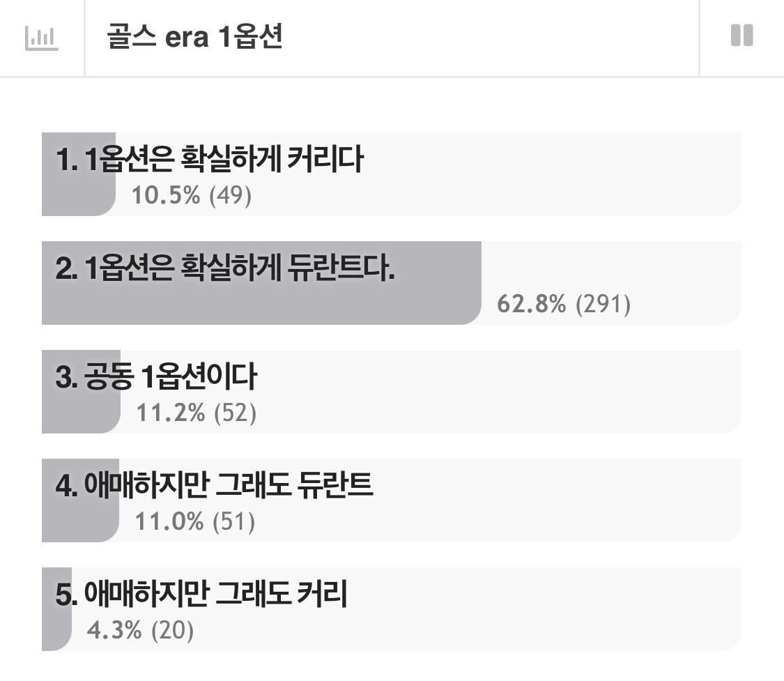
Task: Click the 10.5% (49) result label
Action: pyautogui.click(x=192, y=195)
